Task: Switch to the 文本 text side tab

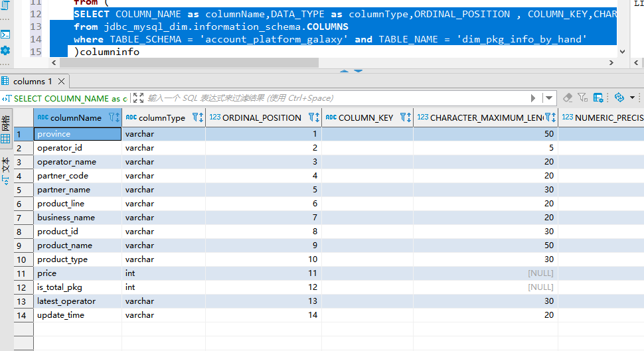Action: [x=5, y=171]
